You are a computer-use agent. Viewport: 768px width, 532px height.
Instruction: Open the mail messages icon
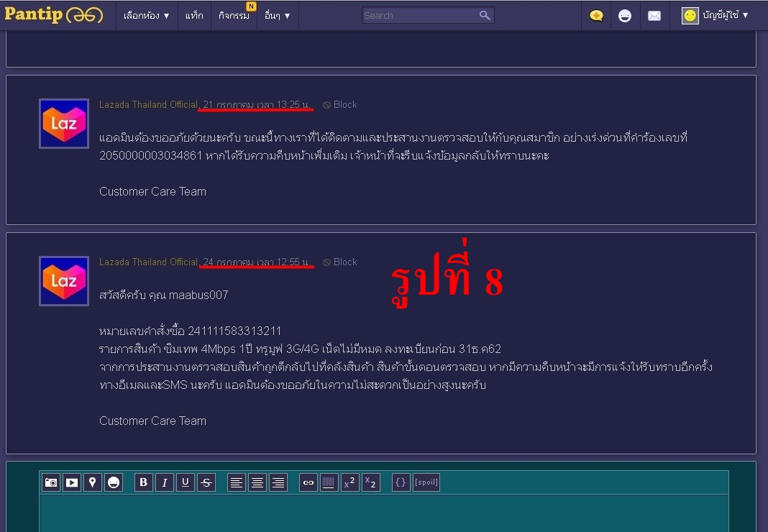[x=654, y=16]
